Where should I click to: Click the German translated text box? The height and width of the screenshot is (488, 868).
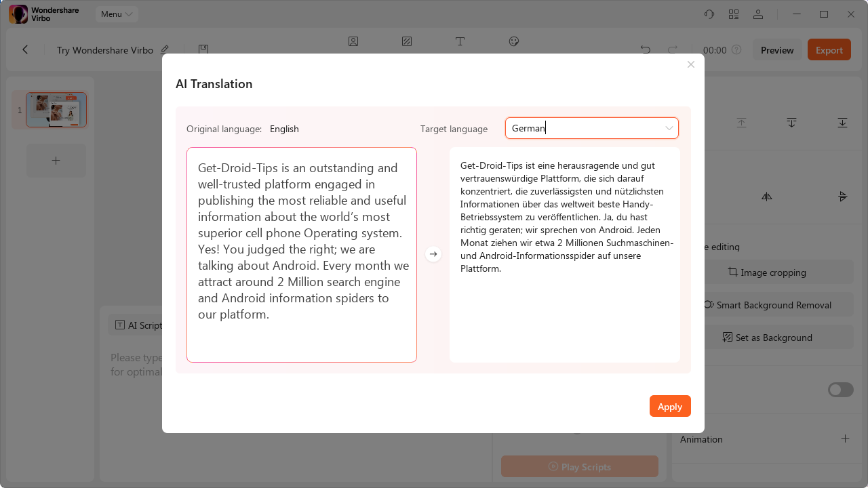565,255
